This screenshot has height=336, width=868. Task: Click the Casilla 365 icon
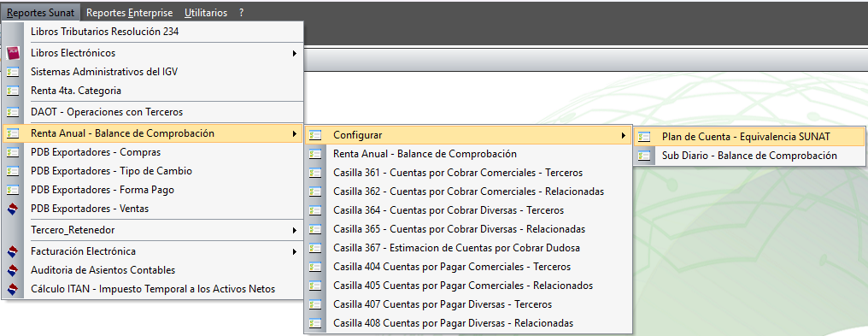click(x=315, y=229)
